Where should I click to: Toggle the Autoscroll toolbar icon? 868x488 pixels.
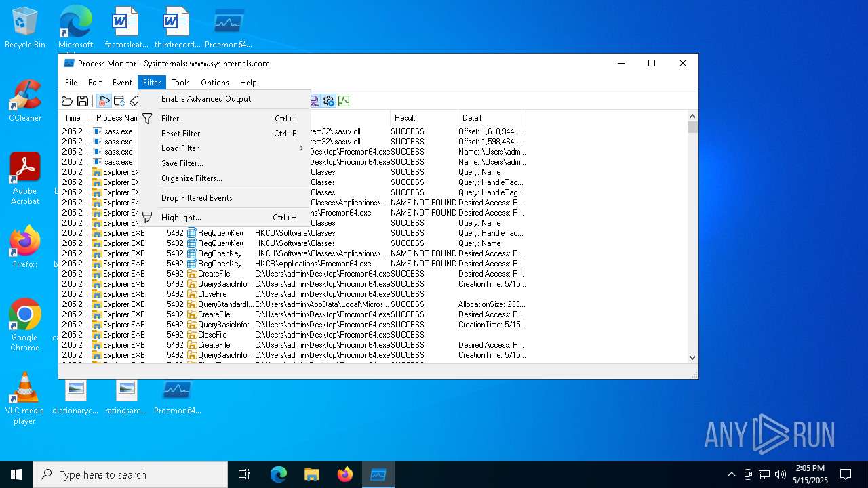pyautogui.click(x=119, y=101)
